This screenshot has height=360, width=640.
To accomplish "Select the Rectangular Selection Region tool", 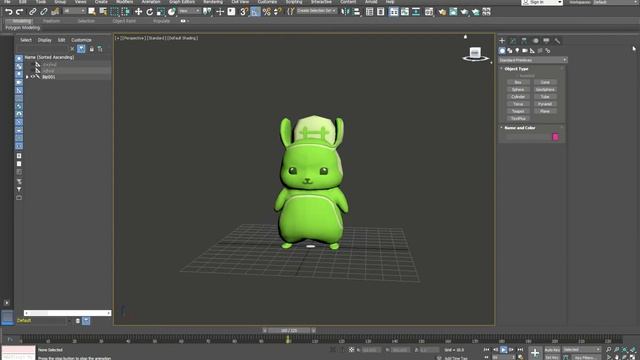I will [x=114, y=12].
